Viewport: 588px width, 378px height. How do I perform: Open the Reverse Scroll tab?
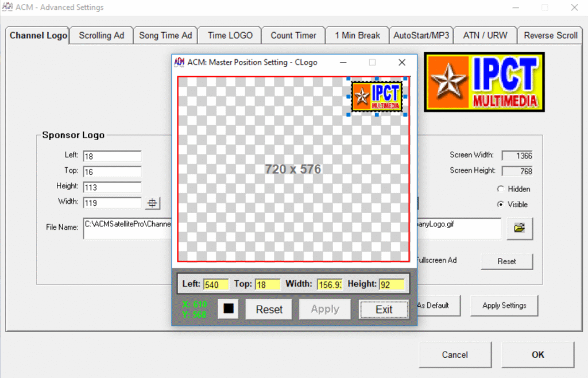coord(550,35)
